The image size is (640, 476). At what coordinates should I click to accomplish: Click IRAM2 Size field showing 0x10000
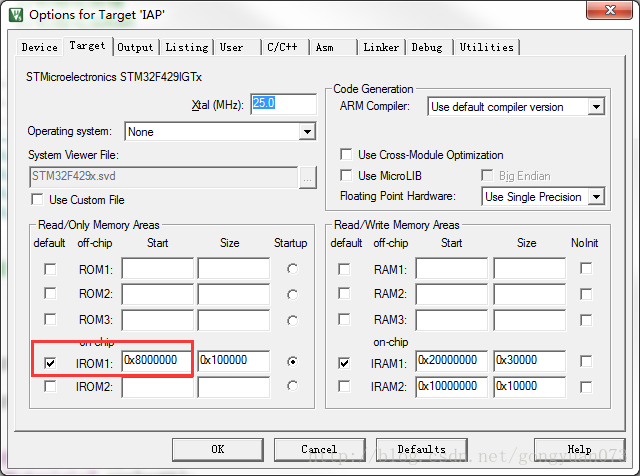click(530, 387)
